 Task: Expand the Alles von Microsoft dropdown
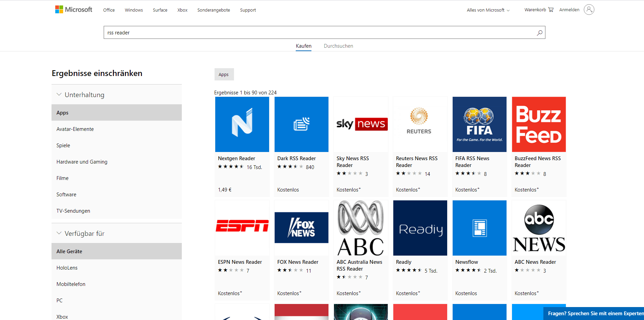click(x=488, y=10)
